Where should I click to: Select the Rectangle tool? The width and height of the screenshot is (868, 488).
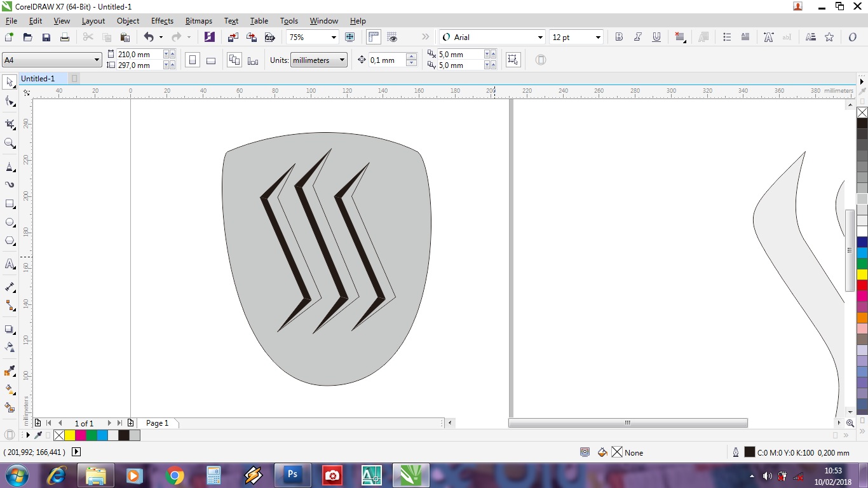10,204
